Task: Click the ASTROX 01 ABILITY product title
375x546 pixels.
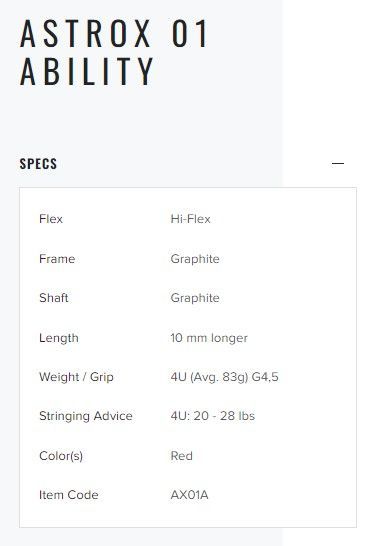Action: [114, 52]
